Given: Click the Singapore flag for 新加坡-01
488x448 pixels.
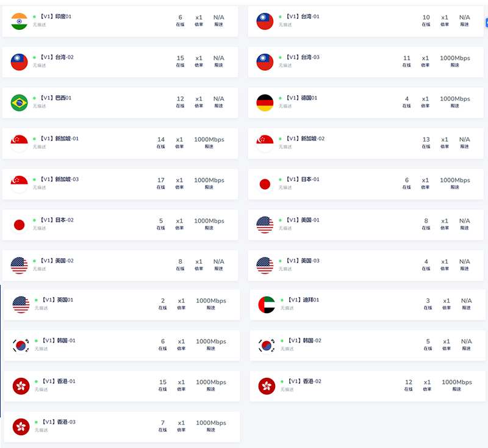Looking at the screenshot, I should coord(20,143).
